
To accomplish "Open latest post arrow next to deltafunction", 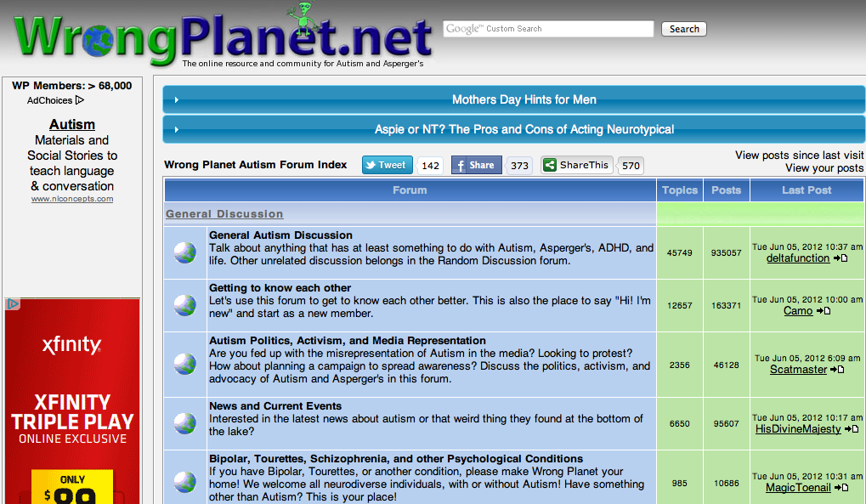I will pos(840,258).
